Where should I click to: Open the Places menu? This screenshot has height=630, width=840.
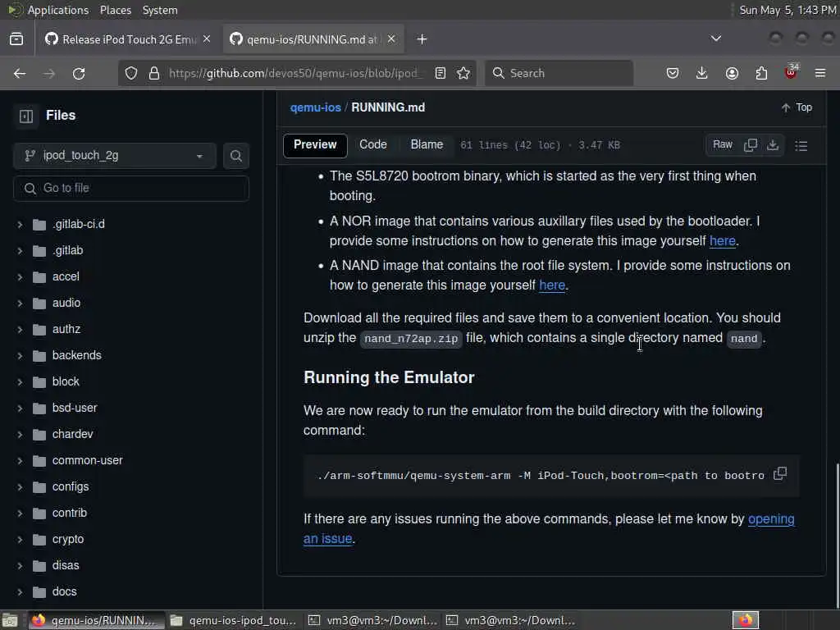(116, 10)
